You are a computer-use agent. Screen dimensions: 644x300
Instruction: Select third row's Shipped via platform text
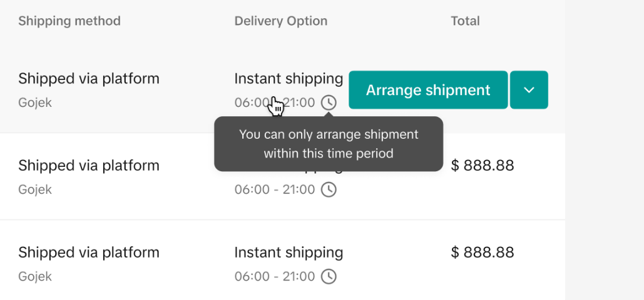pos(89,252)
